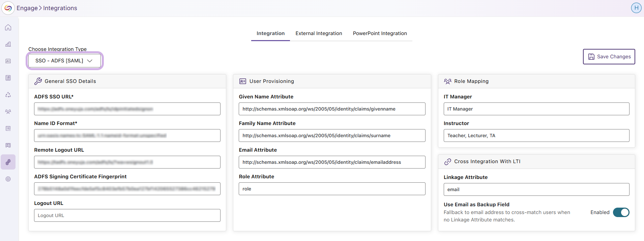Switch to the Integration tab
The image size is (644, 241).
(270, 33)
